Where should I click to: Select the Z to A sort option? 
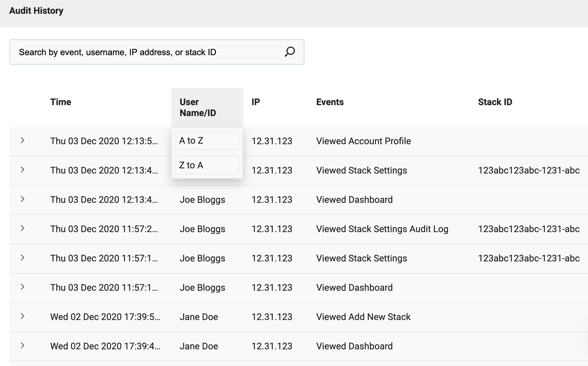tap(207, 165)
